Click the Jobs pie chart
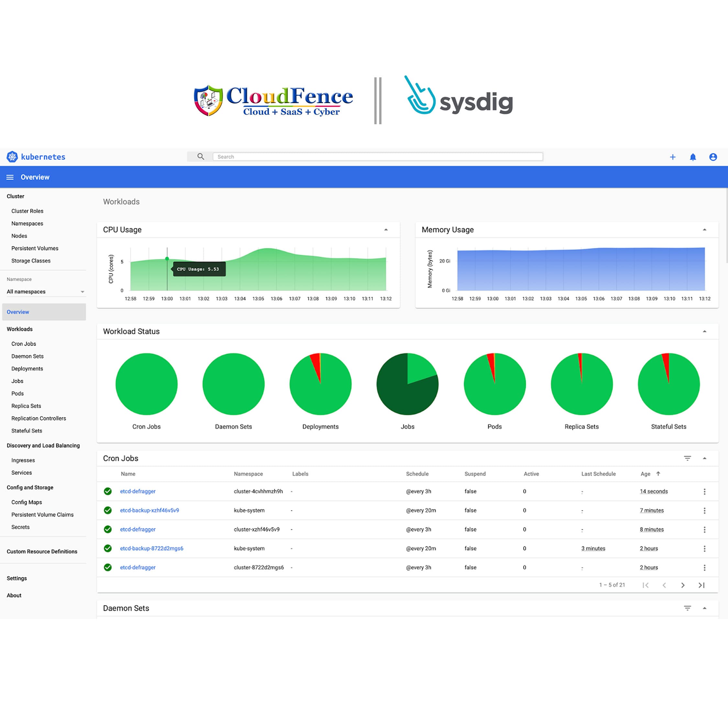728x728 pixels. click(407, 384)
